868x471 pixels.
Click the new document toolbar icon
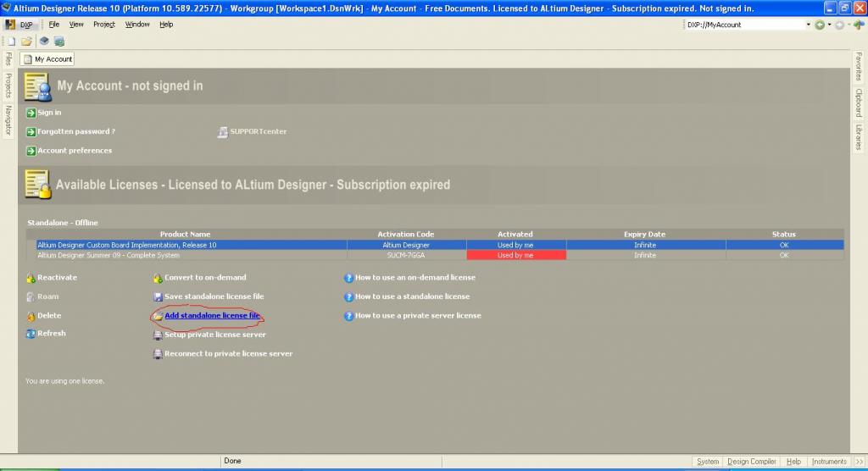point(11,42)
